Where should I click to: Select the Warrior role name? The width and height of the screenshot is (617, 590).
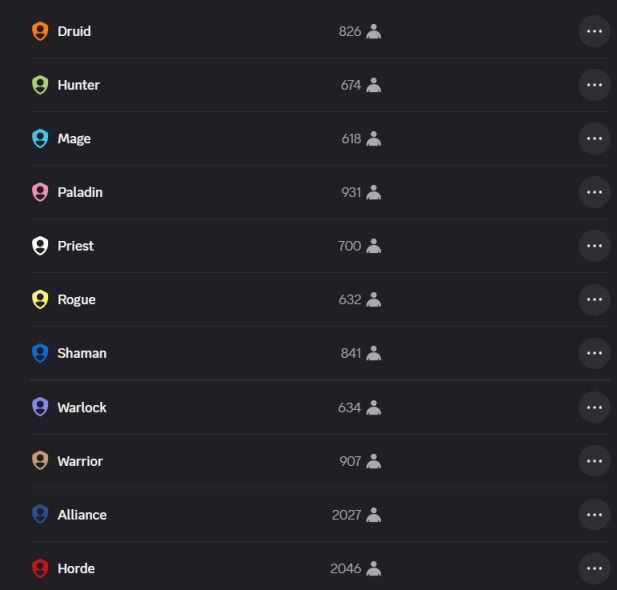click(80, 461)
